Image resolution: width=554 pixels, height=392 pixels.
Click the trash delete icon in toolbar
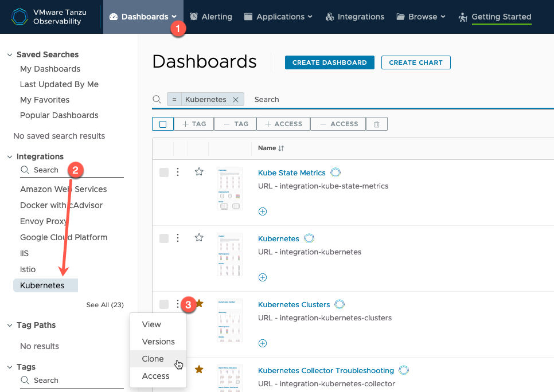coord(377,124)
